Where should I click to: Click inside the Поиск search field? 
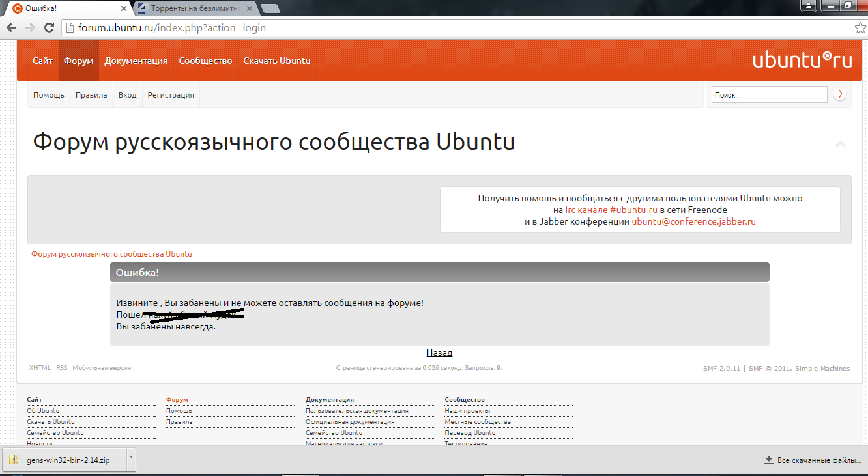tap(769, 95)
